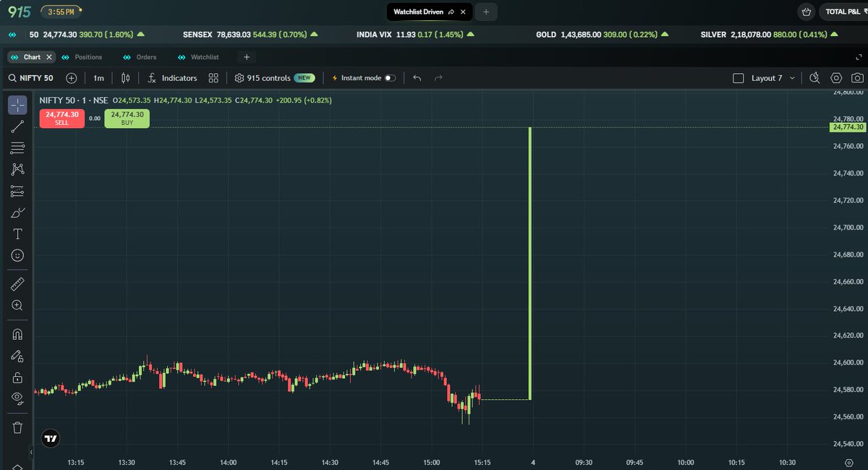Click the redo arrow
Viewport: 868px width, 470px height.
[438, 78]
